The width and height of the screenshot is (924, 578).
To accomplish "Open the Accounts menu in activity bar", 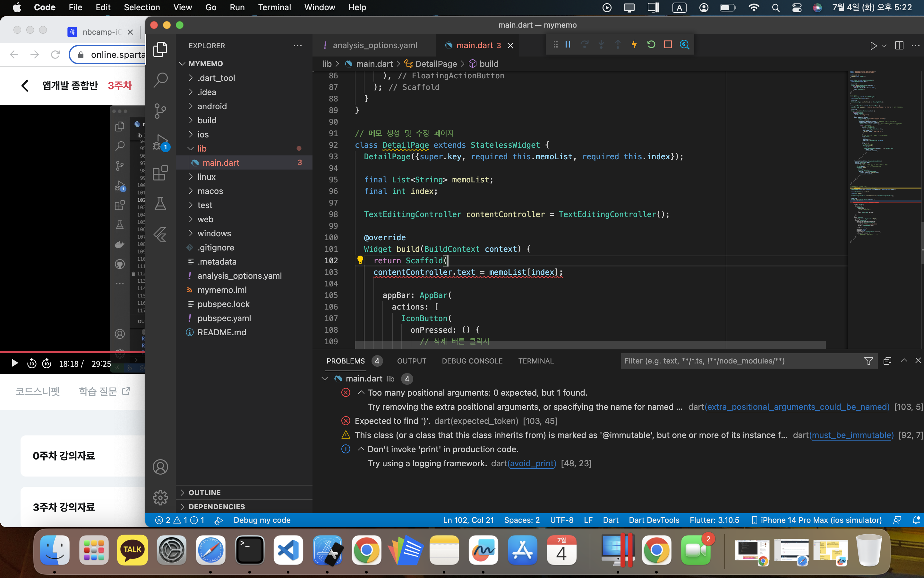I will [x=160, y=467].
